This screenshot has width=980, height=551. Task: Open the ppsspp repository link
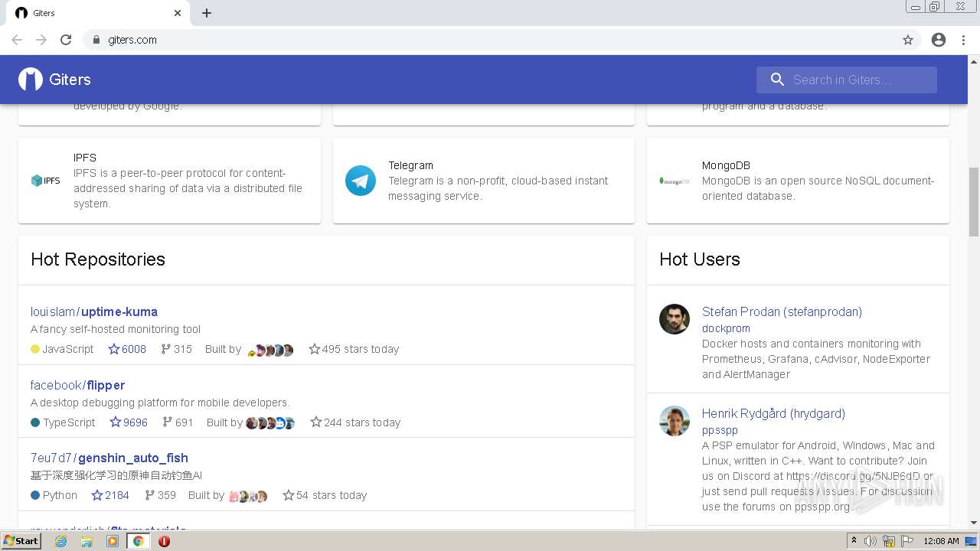[x=720, y=430]
